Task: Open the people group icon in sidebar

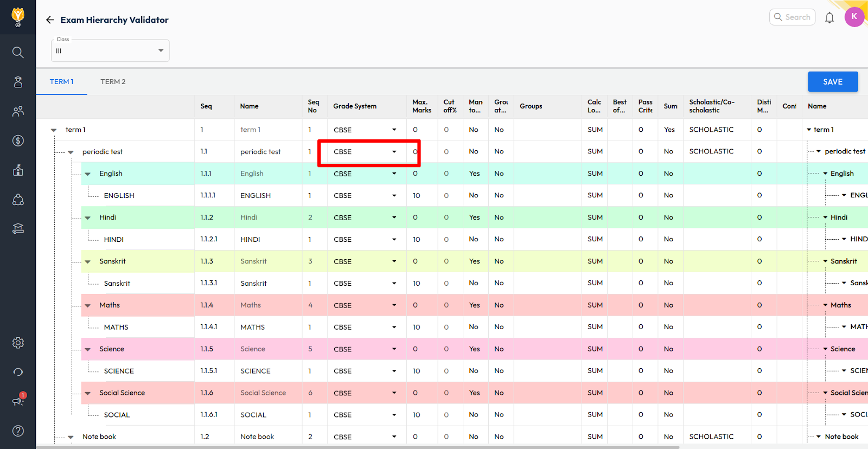Action: (18, 111)
